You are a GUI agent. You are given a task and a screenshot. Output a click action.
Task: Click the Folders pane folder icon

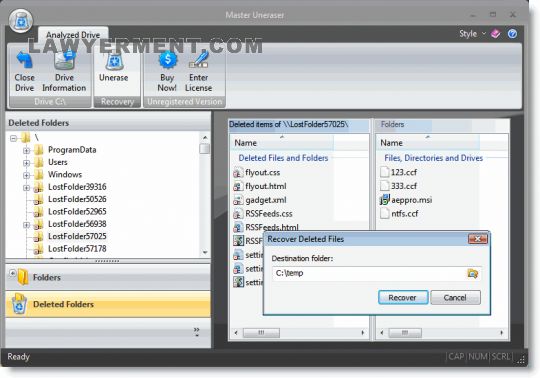[23, 277]
